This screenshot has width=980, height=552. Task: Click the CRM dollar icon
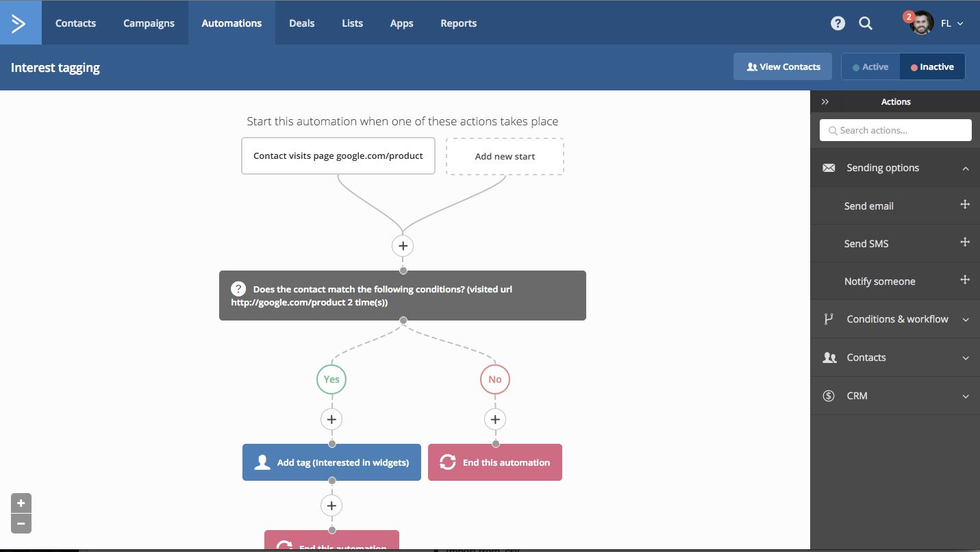click(829, 395)
